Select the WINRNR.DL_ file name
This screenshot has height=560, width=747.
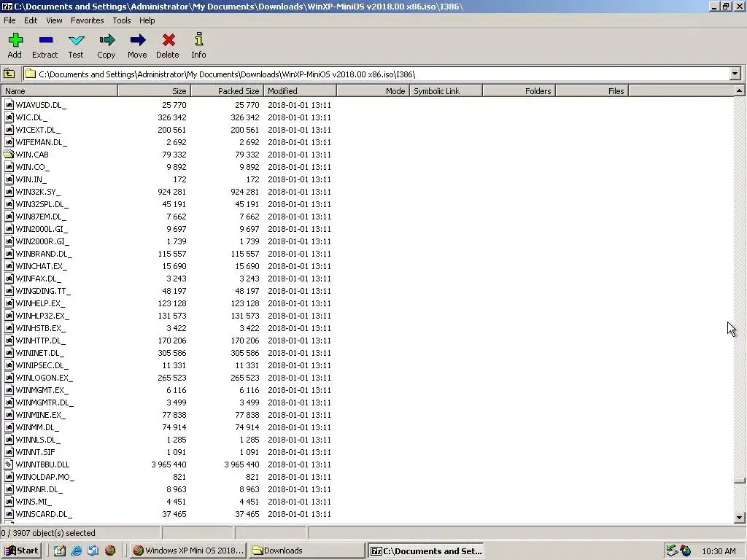click(x=39, y=489)
